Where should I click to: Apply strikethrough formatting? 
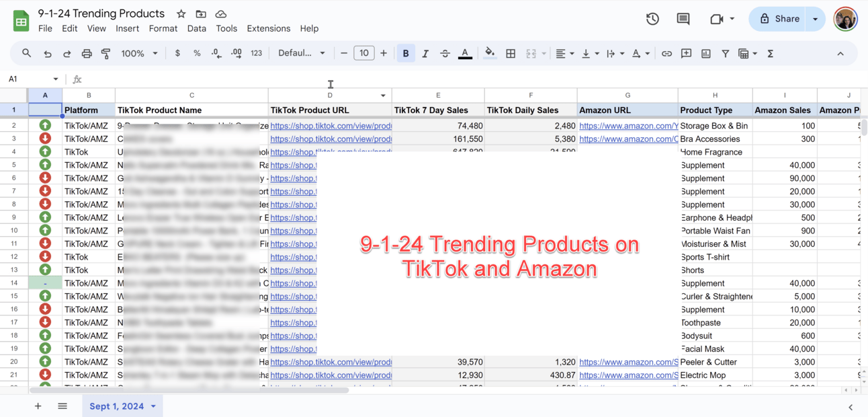click(x=445, y=53)
